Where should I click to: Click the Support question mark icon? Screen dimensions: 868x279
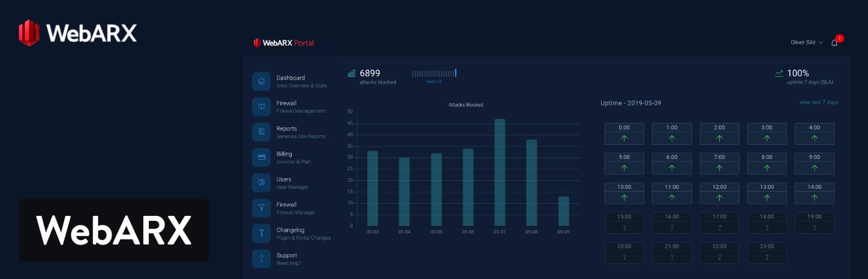pyautogui.click(x=261, y=259)
